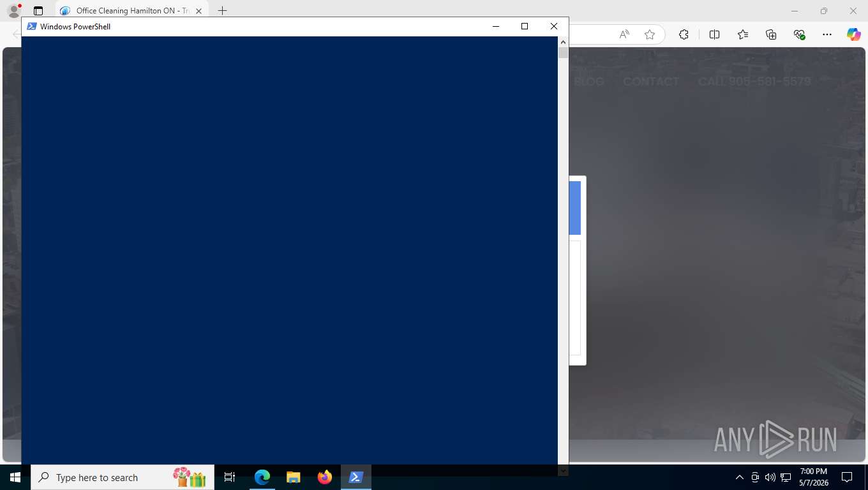Viewport: 868px width, 490px height.
Task: Open Task View on the taskbar
Action: tap(230, 477)
